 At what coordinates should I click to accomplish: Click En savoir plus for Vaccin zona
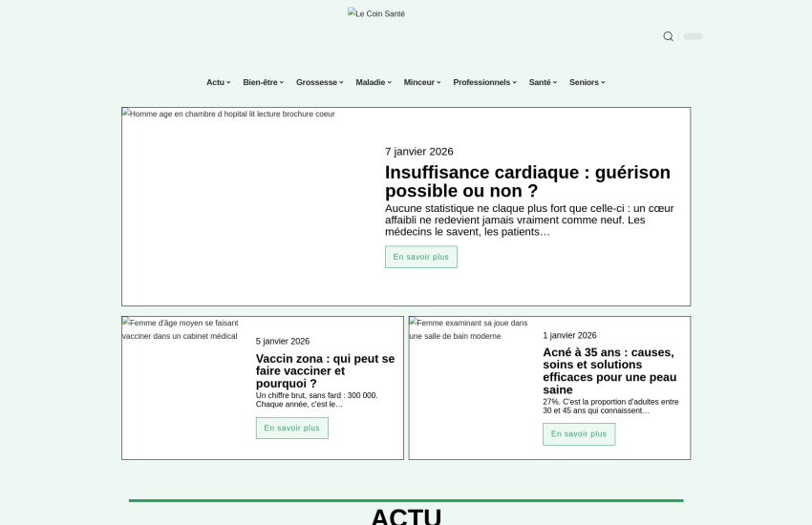point(291,428)
